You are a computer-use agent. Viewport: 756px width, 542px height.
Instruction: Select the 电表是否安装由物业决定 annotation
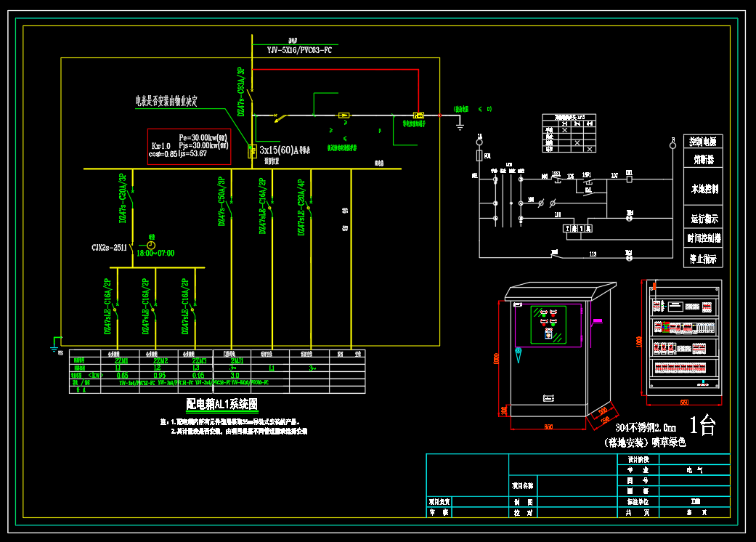(166, 101)
